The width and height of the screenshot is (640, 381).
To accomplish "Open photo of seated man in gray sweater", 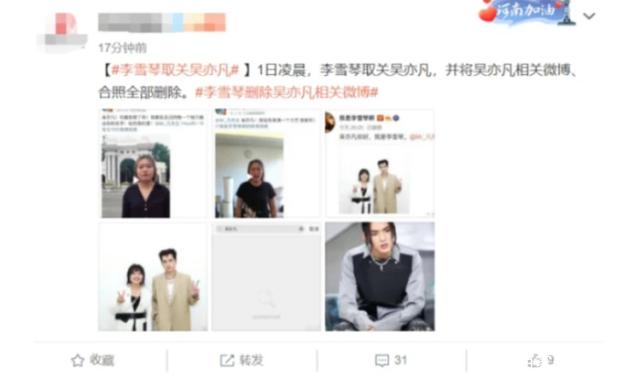I will 380,277.
